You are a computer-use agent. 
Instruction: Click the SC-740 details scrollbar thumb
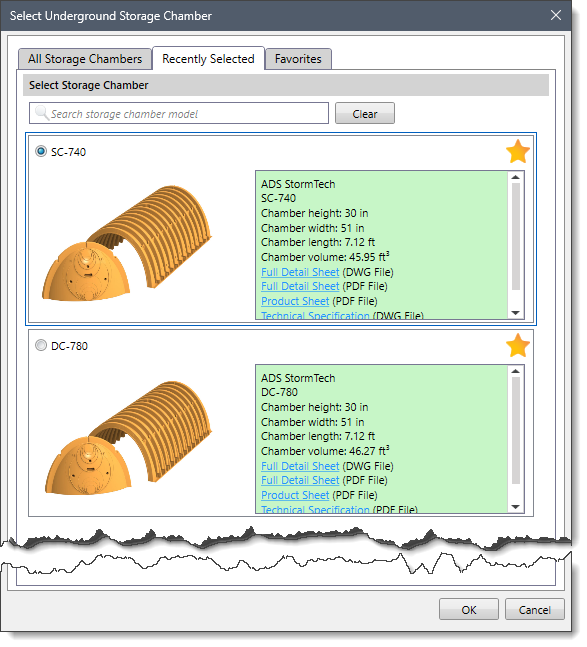516,236
